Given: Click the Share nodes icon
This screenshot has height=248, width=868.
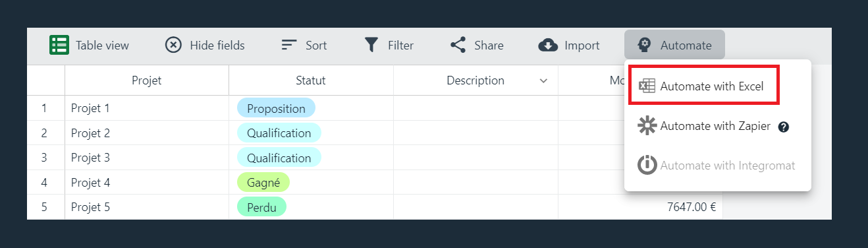Looking at the screenshot, I should coord(458,45).
